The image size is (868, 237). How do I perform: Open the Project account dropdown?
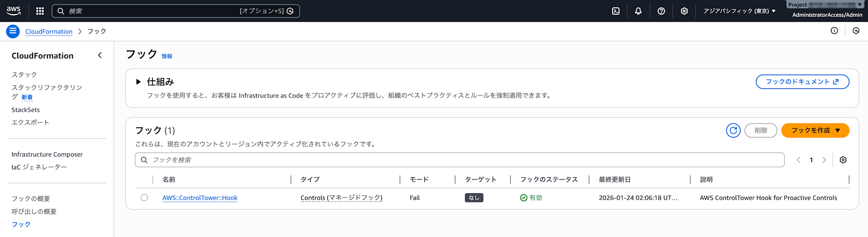[825, 5]
